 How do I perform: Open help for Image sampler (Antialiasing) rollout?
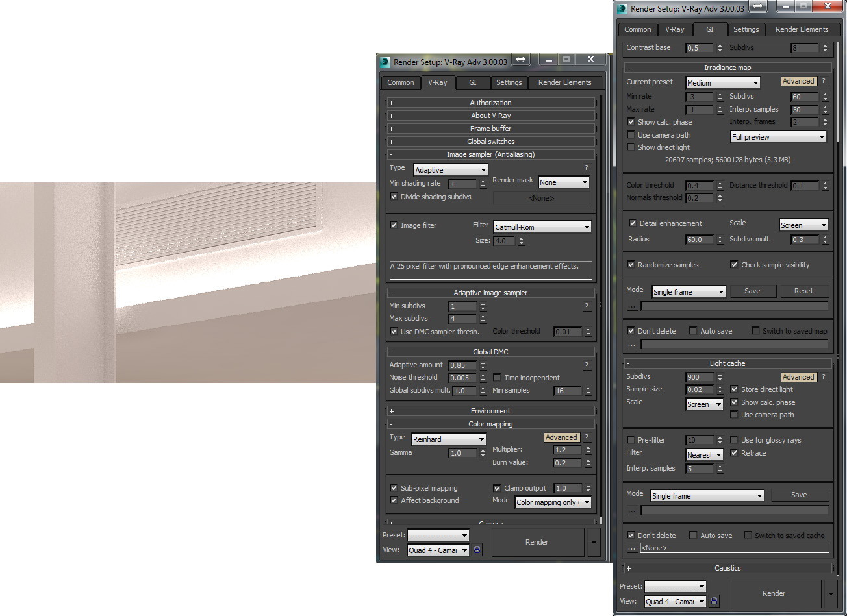(587, 168)
